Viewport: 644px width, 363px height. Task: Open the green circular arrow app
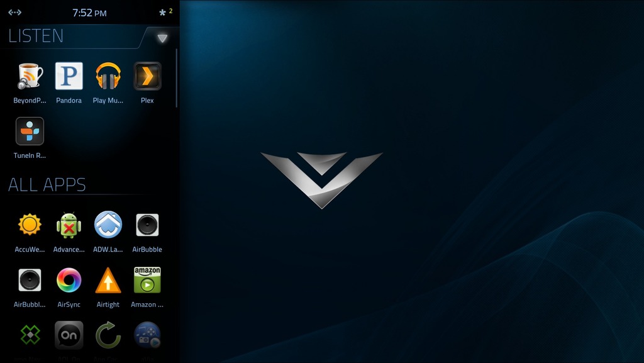pyautogui.click(x=108, y=335)
